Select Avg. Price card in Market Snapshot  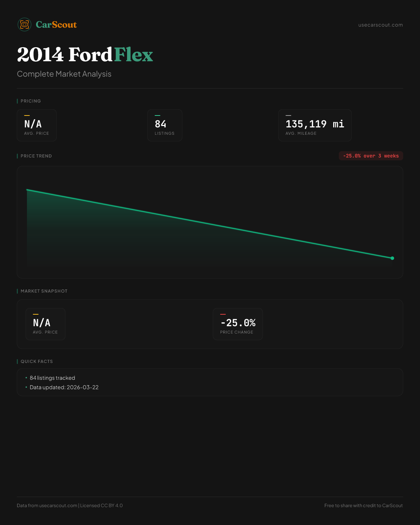45,324
